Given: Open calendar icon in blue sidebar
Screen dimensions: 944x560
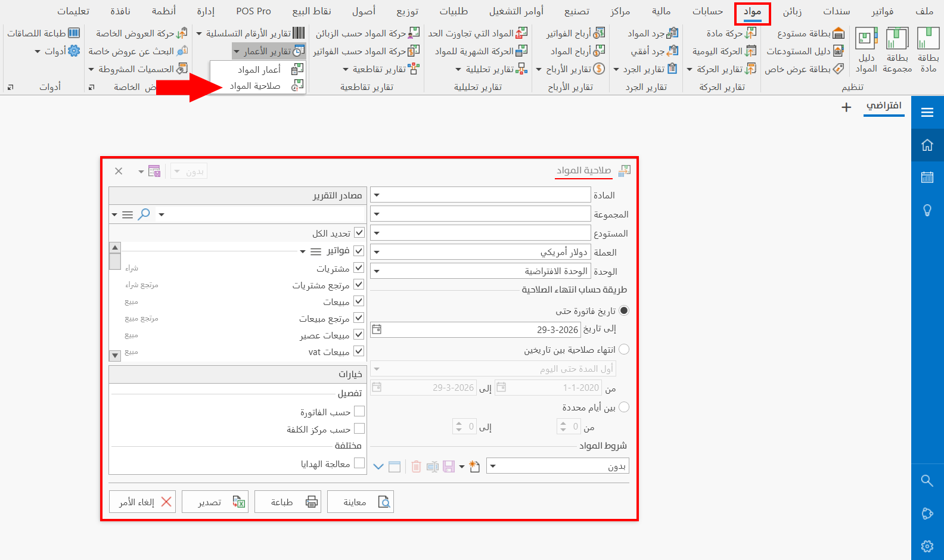Looking at the screenshot, I should (927, 177).
